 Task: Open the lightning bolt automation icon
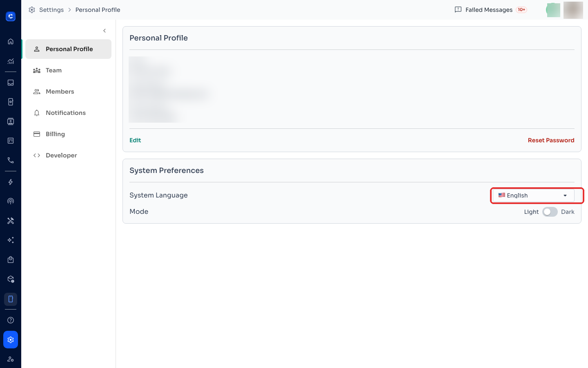point(11,182)
